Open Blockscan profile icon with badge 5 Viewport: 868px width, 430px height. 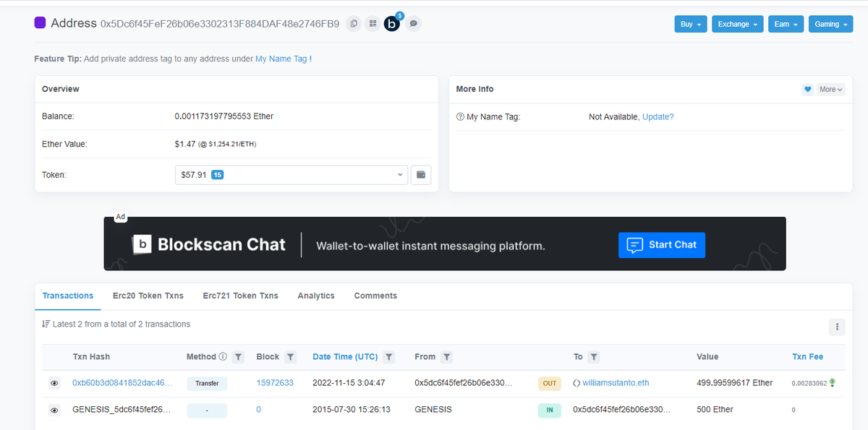point(393,23)
